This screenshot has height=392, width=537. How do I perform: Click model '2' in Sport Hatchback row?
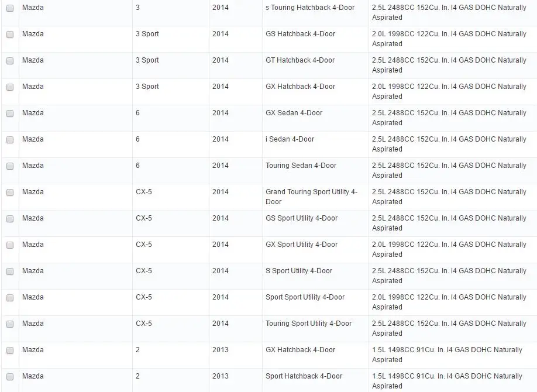tap(137, 376)
